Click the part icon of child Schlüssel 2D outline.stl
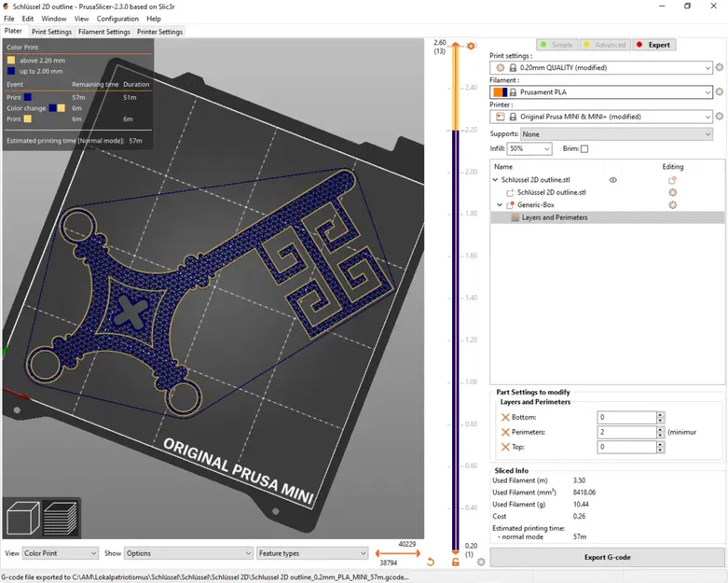 click(510, 192)
